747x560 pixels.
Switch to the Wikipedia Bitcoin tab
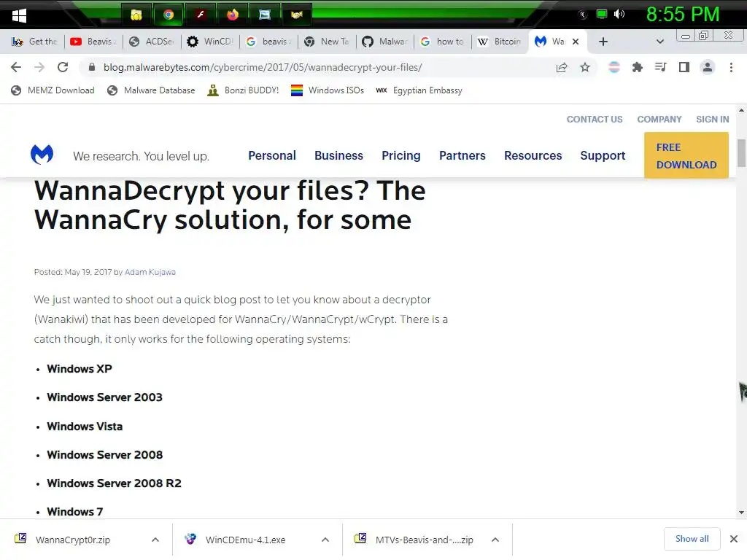[500, 42]
